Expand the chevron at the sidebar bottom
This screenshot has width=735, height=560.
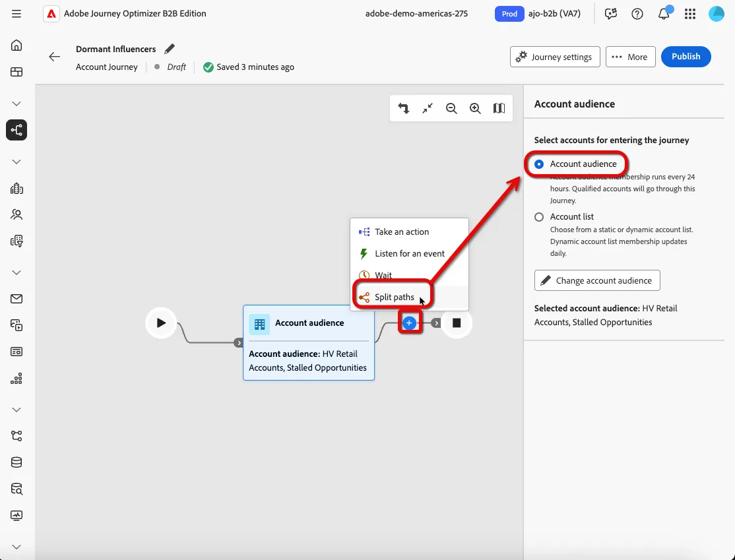tap(16, 547)
